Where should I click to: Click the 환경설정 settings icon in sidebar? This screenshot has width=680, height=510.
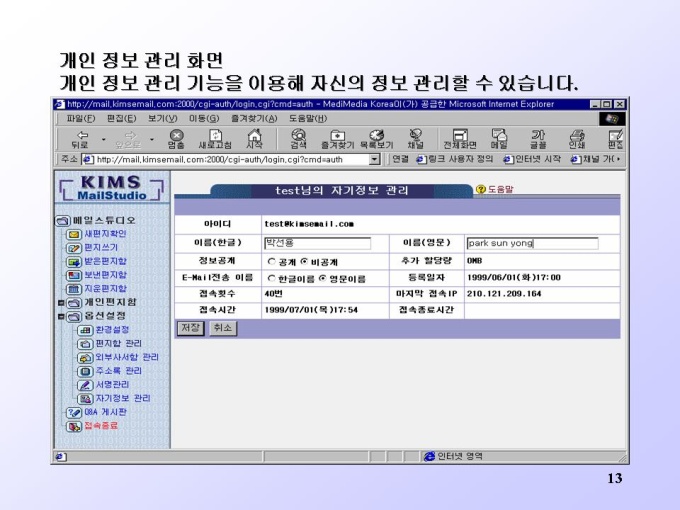[x=85, y=330]
